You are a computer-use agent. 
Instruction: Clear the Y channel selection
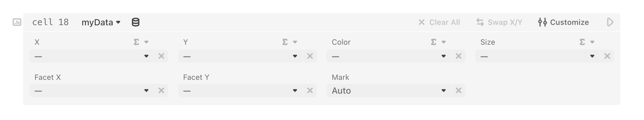(x=310, y=56)
